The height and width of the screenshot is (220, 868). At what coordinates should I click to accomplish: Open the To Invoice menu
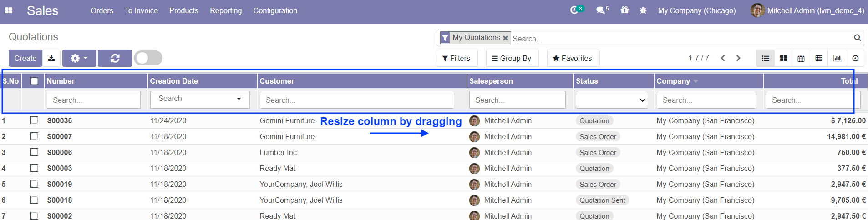(141, 10)
